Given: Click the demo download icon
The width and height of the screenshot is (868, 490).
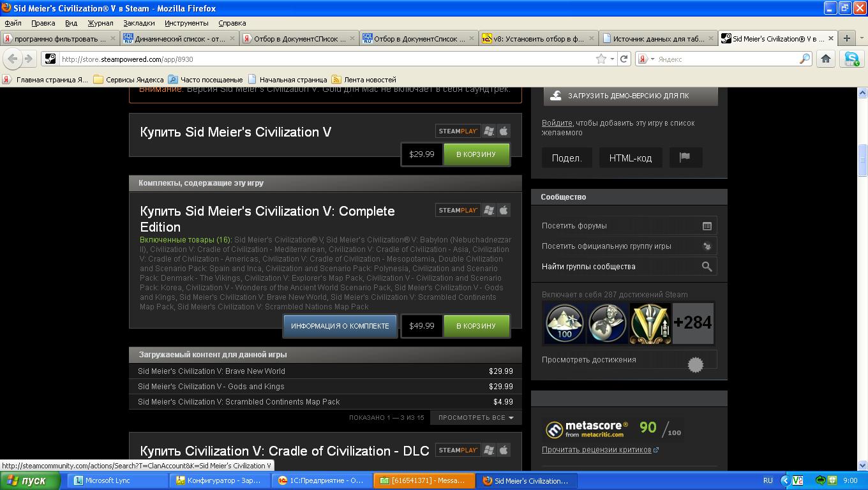Looking at the screenshot, I should pyautogui.click(x=555, y=95).
